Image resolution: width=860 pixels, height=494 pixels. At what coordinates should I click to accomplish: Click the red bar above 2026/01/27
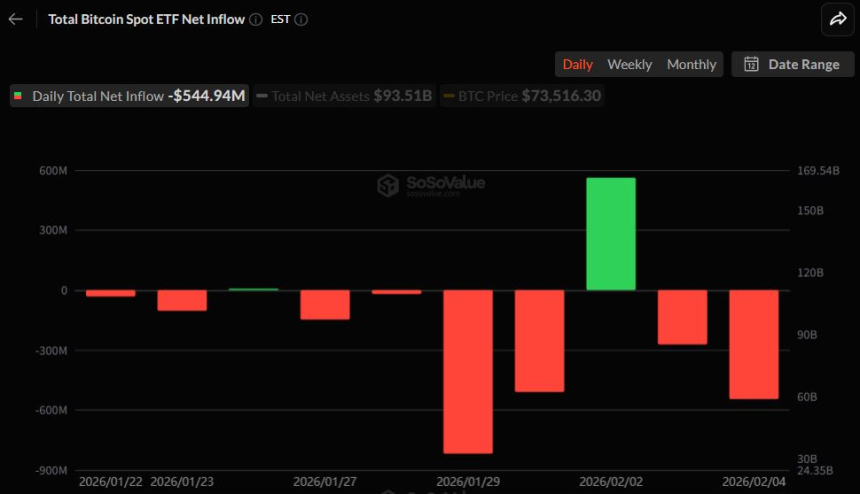pos(325,305)
